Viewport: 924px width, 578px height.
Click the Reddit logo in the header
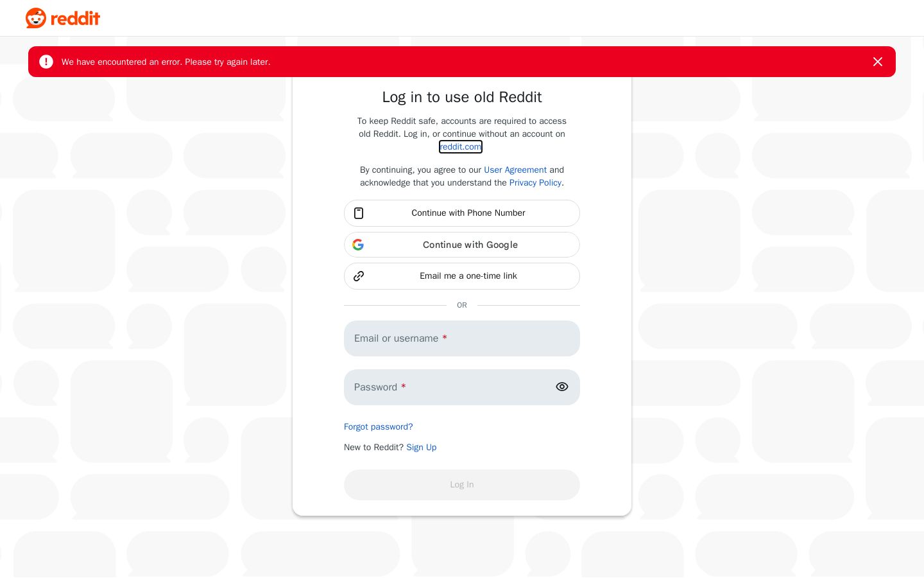click(63, 18)
